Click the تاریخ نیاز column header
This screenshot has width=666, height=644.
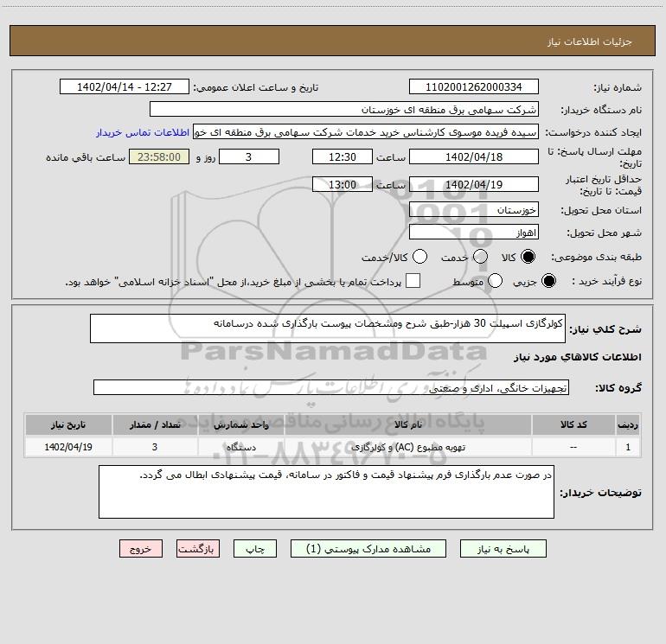point(68,425)
